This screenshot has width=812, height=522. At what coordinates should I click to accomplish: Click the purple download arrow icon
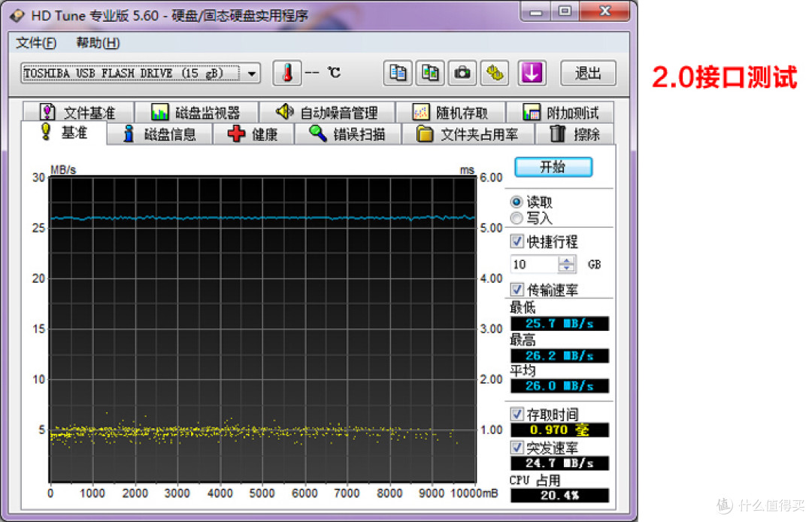[x=532, y=73]
